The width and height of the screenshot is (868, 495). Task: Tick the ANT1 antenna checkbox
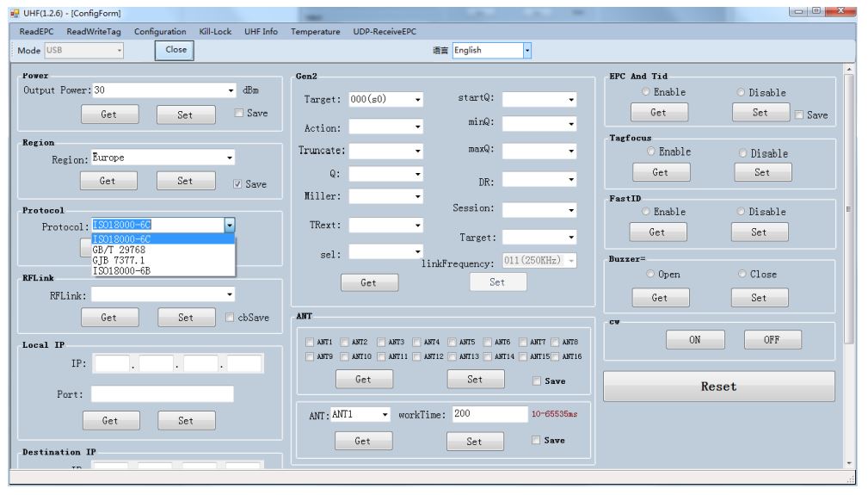click(x=310, y=342)
